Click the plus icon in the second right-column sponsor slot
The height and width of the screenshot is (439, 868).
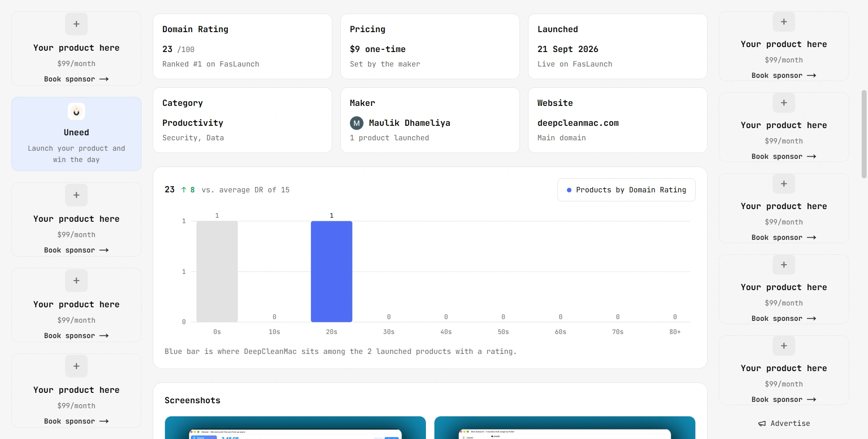coord(784,103)
